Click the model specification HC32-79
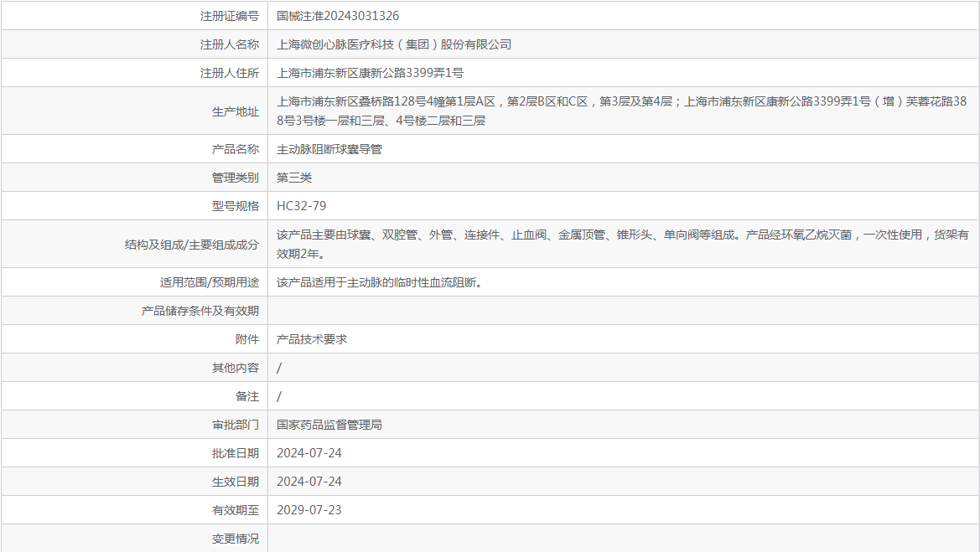Image resolution: width=980 pixels, height=552 pixels. pos(302,206)
